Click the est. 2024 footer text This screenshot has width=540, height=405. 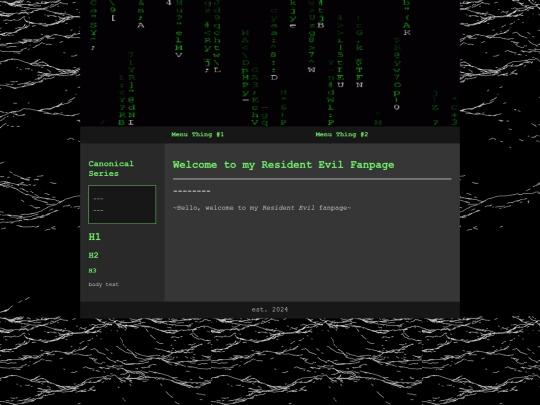click(x=270, y=310)
